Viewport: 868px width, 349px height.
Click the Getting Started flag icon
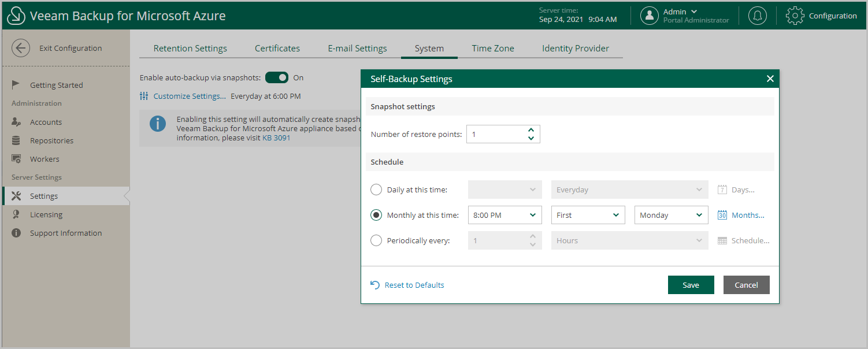tap(16, 85)
